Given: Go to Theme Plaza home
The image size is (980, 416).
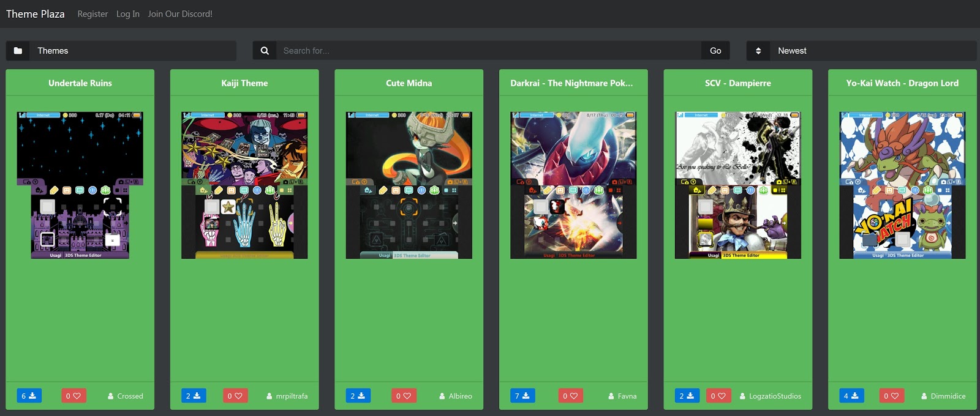Looking at the screenshot, I should [35, 13].
